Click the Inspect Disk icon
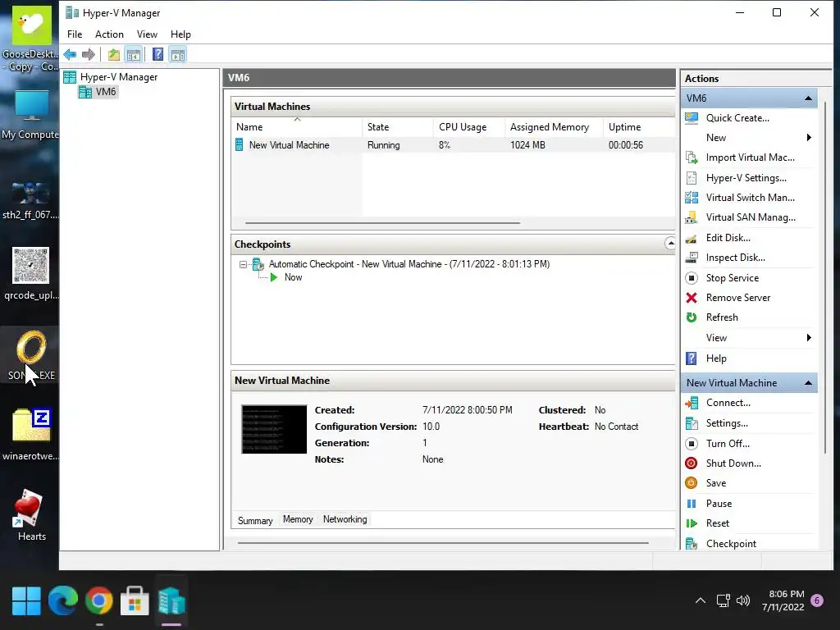The image size is (840, 630). click(692, 258)
